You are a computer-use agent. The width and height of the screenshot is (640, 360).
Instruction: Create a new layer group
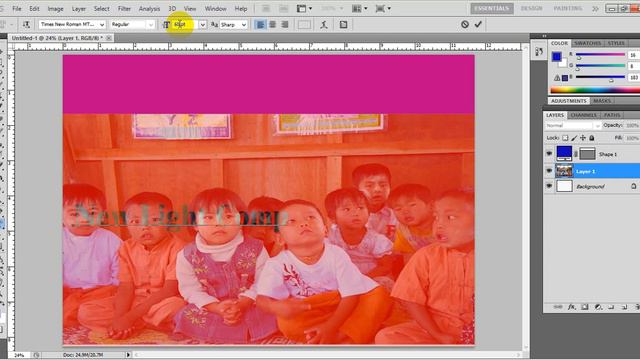(611, 307)
